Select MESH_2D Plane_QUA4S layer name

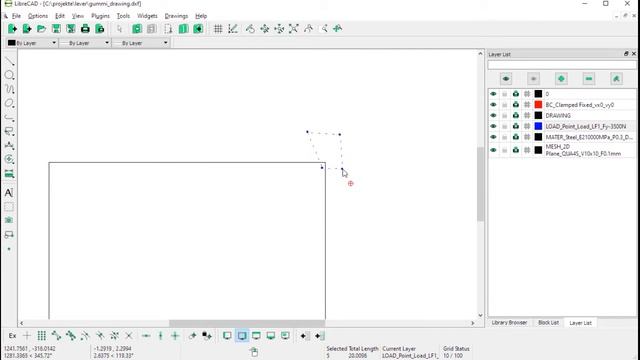tap(583, 150)
